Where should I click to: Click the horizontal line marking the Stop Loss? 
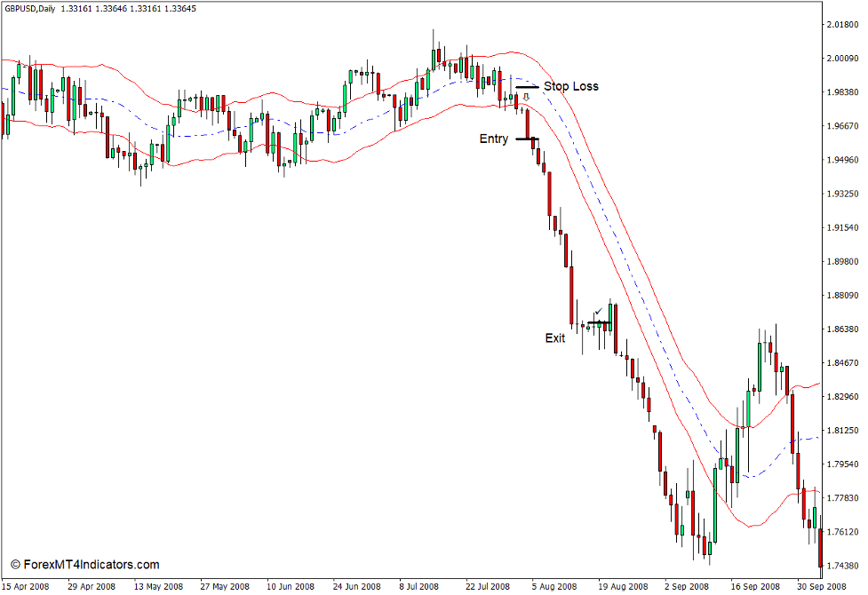pos(528,86)
